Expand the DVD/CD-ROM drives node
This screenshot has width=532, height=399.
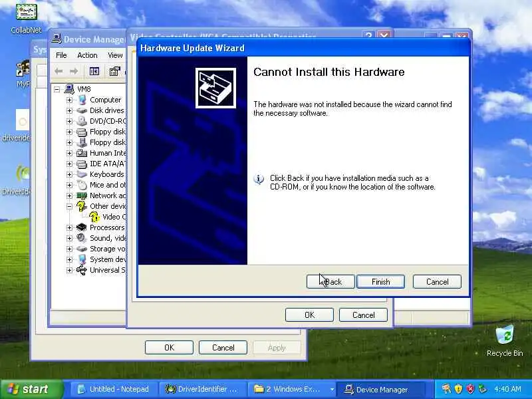69,121
